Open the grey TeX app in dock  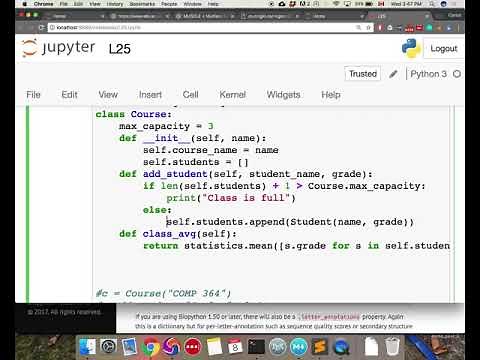pos(277,347)
